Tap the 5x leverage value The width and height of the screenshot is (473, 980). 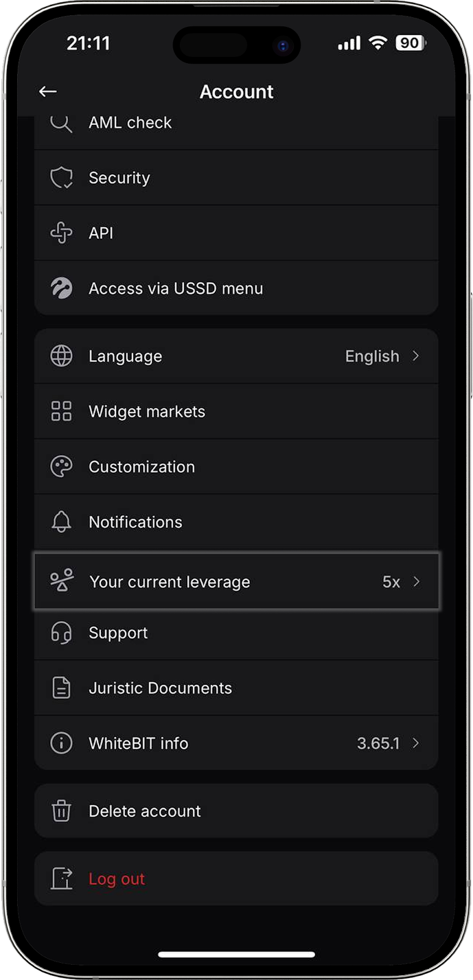[391, 581]
